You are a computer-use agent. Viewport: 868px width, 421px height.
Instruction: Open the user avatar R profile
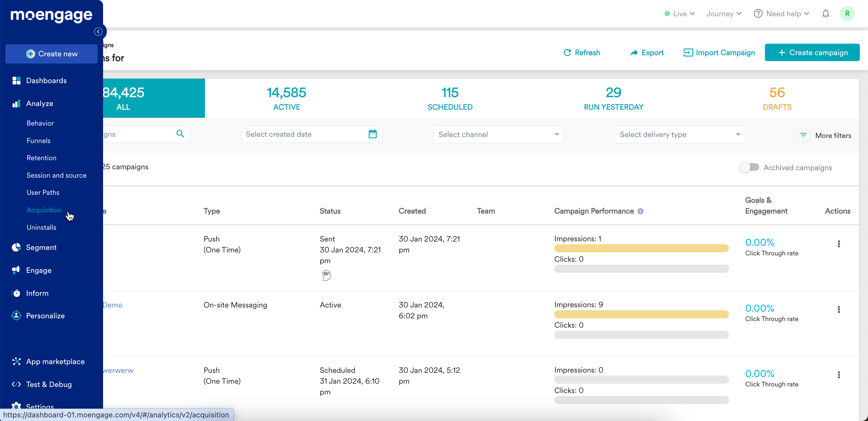[847, 14]
